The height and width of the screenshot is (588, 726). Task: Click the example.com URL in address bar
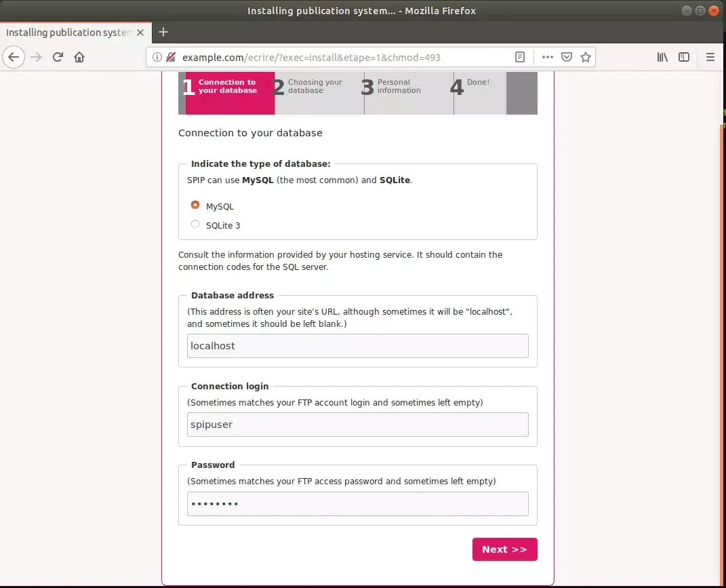[x=311, y=58]
